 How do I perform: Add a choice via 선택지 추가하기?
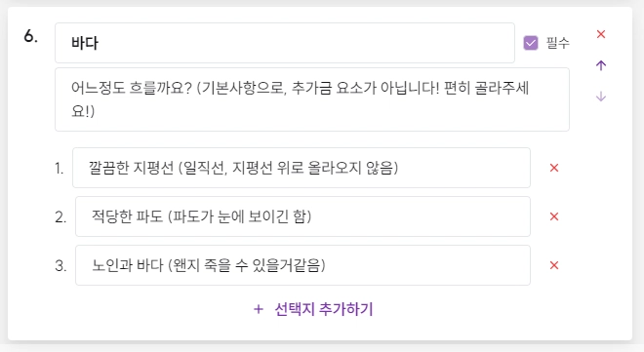coord(313,309)
